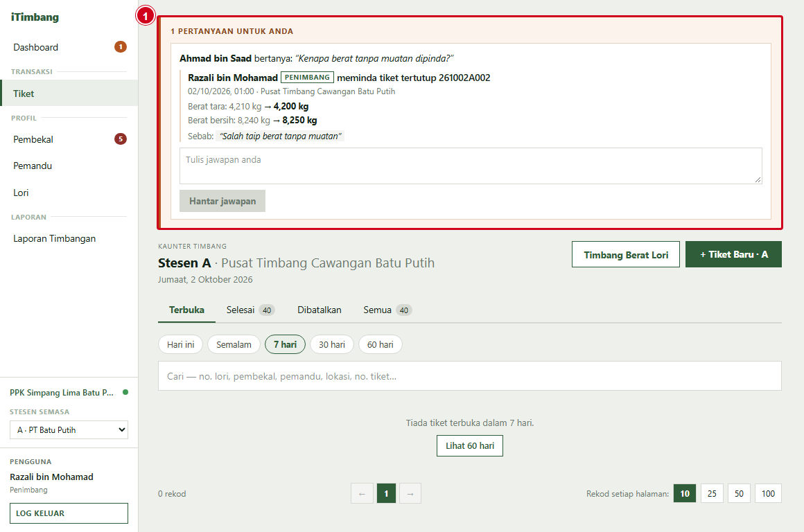Go to next page arrow

tap(410, 494)
